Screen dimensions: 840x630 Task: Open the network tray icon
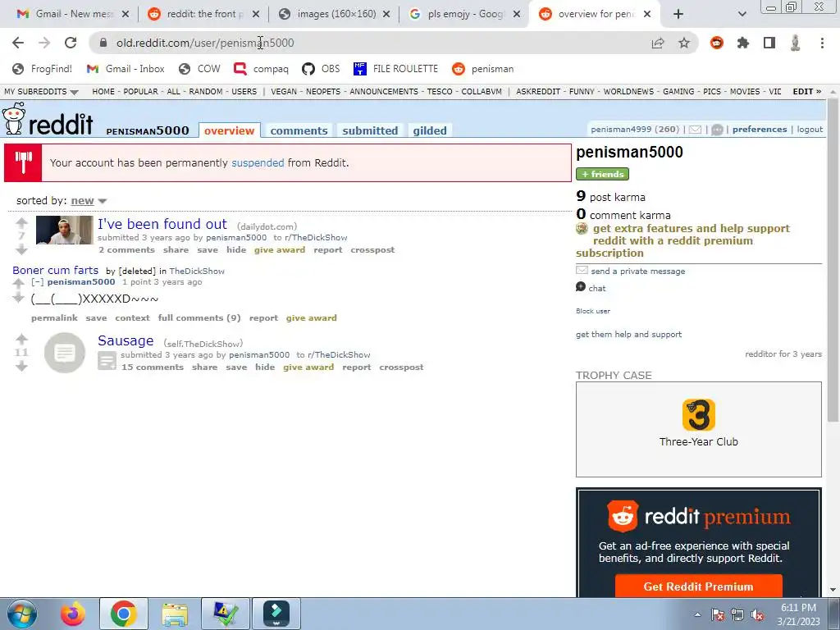(x=737, y=615)
